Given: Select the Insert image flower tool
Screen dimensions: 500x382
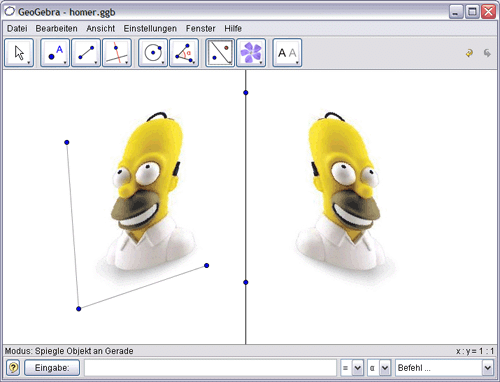Looking at the screenshot, I should pyautogui.click(x=251, y=52).
